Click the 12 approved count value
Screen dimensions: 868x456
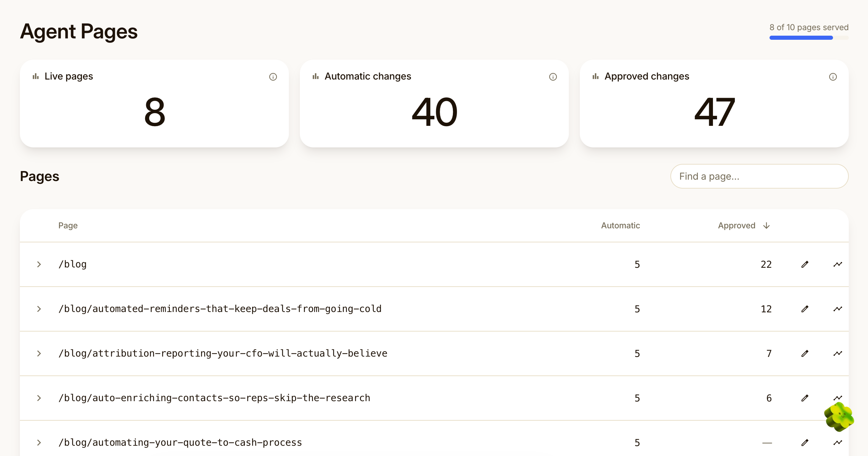click(x=766, y=309)
